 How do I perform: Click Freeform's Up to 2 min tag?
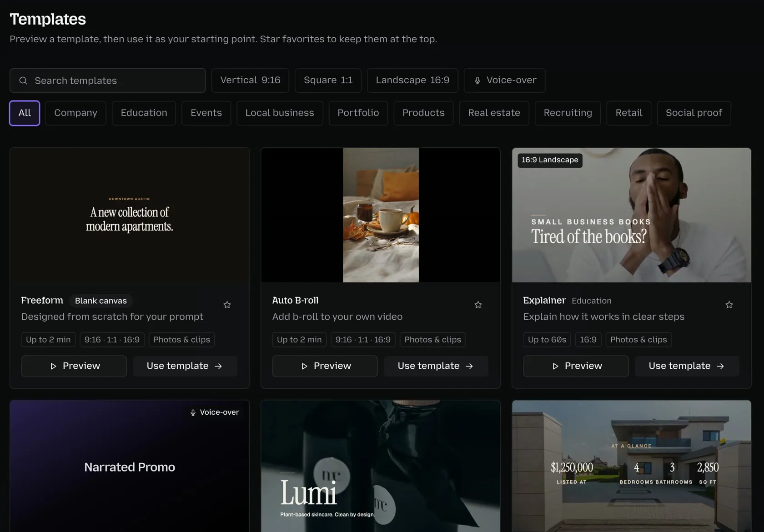tap(48, 340)
